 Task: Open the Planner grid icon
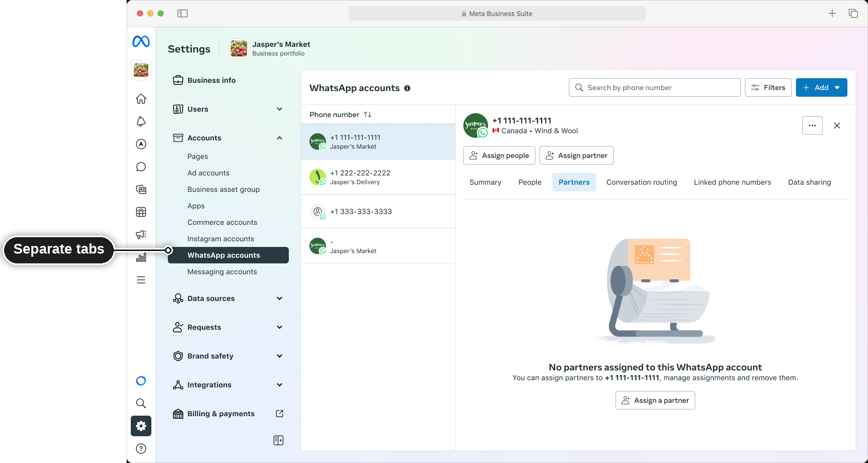(141, 212)
